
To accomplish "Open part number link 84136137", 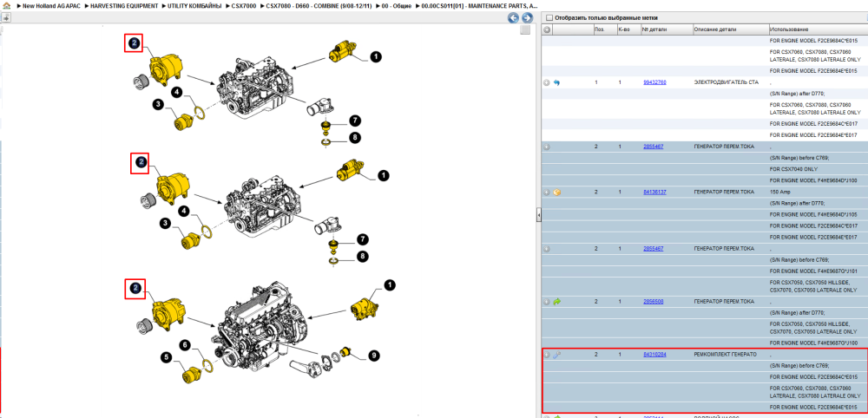I will 654,192.
